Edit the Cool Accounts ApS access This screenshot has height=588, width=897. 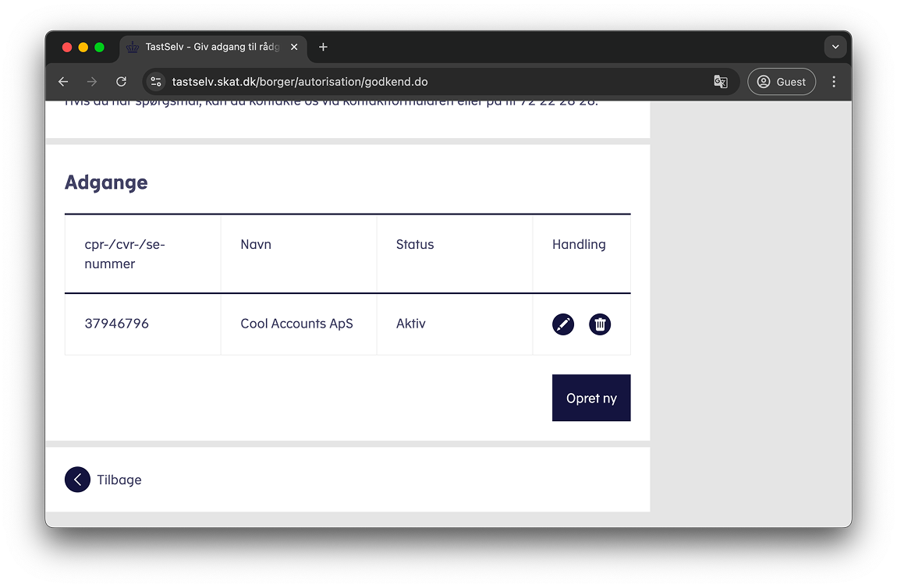point(563,324)
